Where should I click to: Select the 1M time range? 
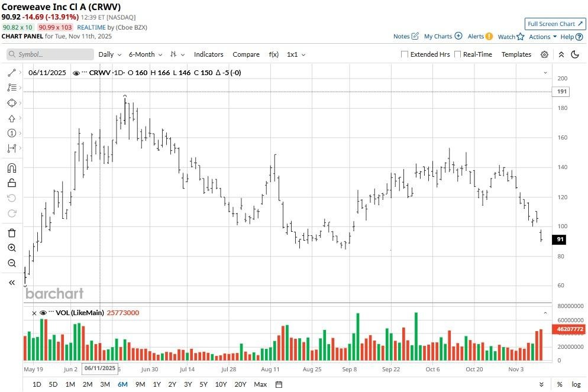70,384
